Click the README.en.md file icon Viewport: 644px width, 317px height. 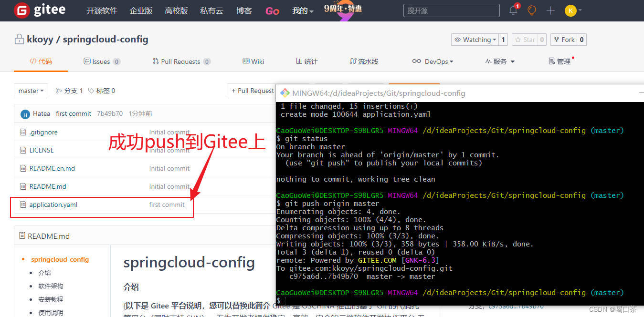point(23,168)
